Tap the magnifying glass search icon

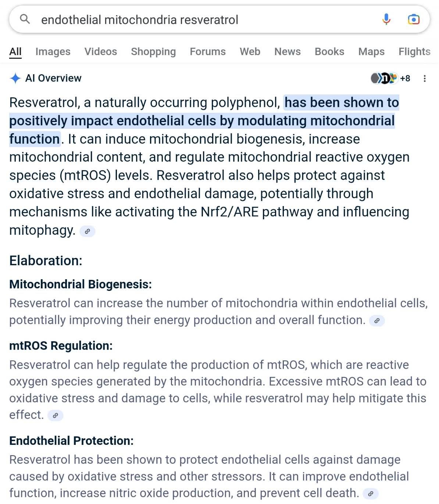(25, 19)
